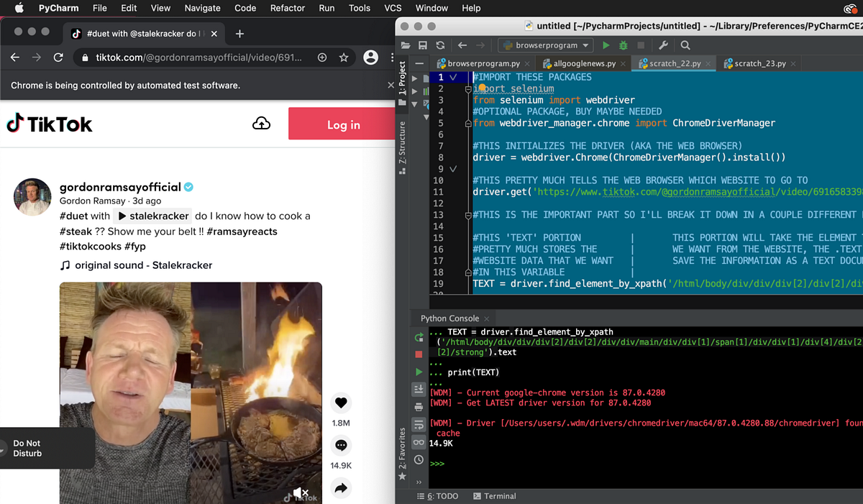Viewport: 863px width, 504px height.
Task: Open TikTok comments via the speech bubble icon
Action: click(x=341, y=446)
